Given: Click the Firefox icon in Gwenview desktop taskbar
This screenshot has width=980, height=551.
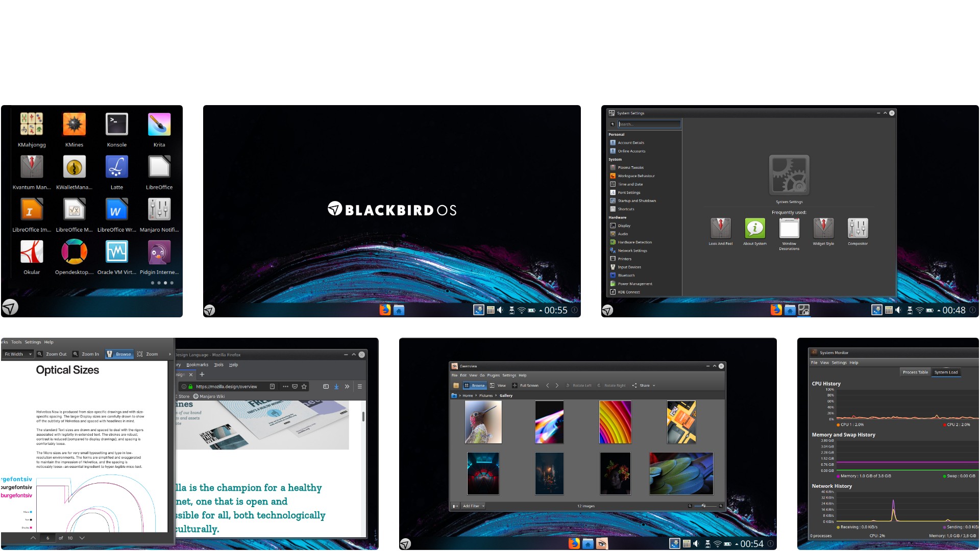Looking at the screenshot, I should [574, 544].
